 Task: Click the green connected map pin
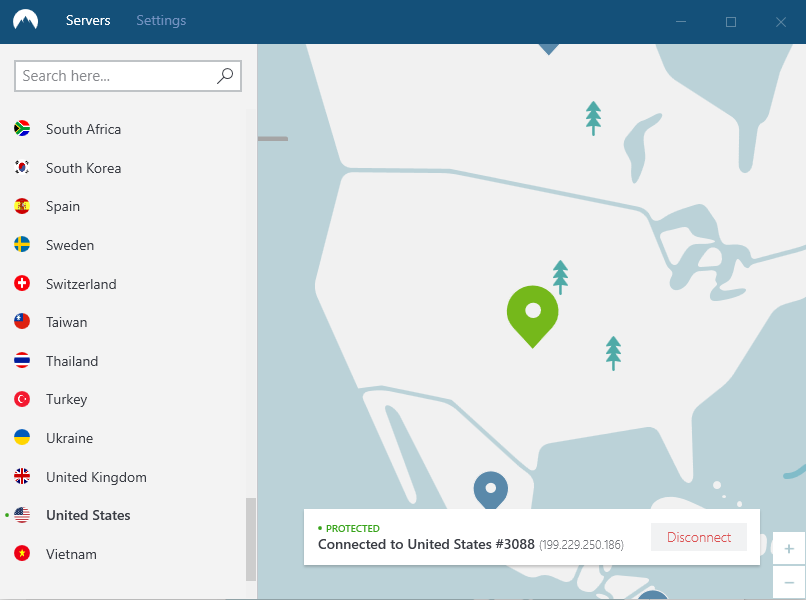[x=533, y=316]
